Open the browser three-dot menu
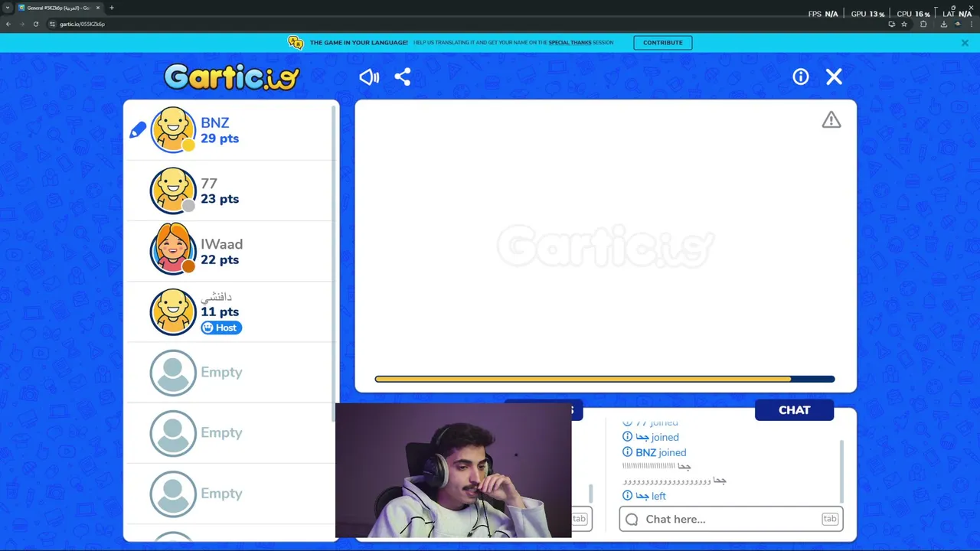The height and width of the screenshot is (551, 980). tap(971, 24)
